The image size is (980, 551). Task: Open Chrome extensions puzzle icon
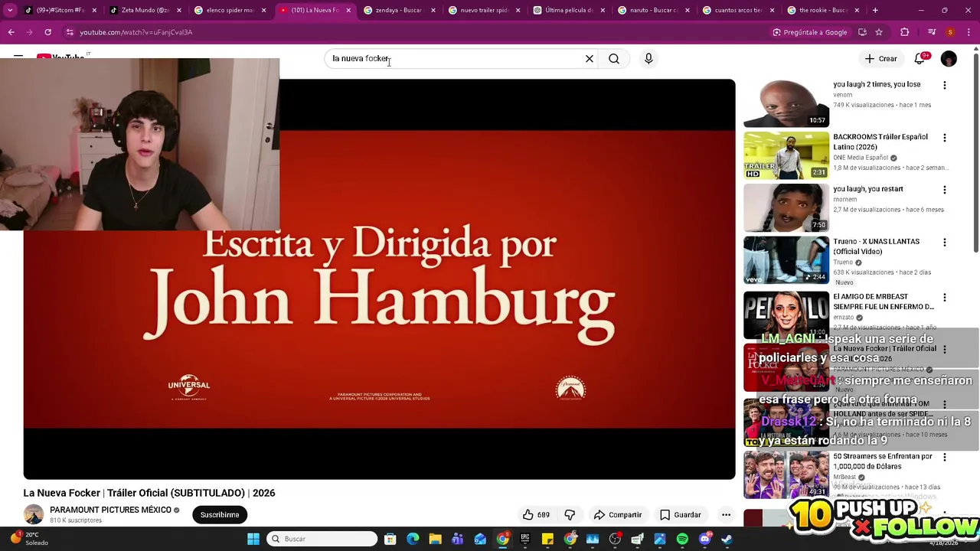[x=905, y=32]
